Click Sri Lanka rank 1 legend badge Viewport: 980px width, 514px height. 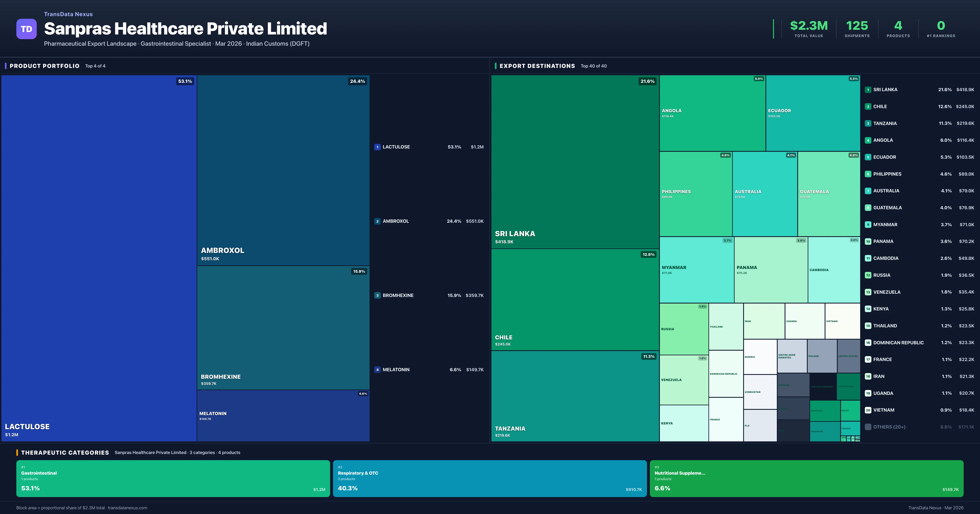pyautogui.click(x=868, y=90)
